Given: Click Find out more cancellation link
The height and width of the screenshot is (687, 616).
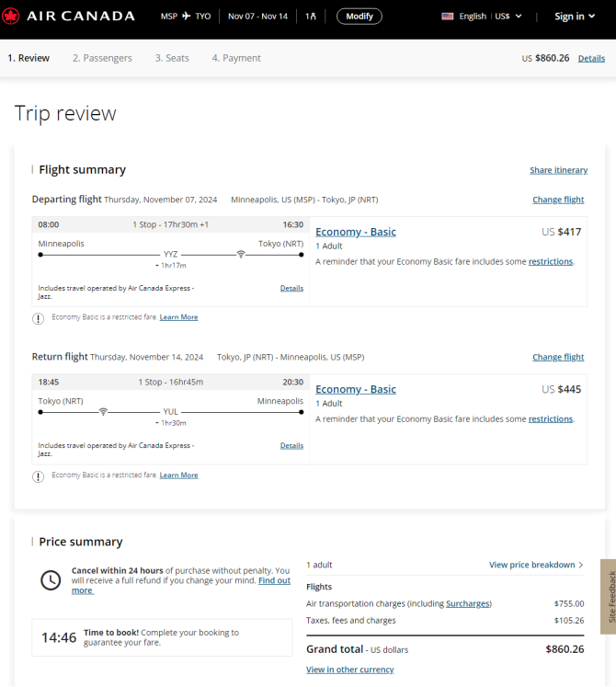Looking at the screenshot, I should [x=274, y=580].
